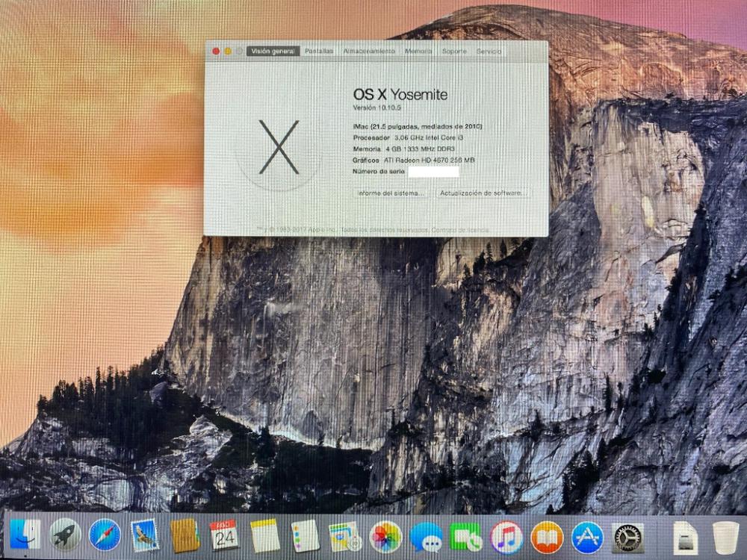The image size is (747, 560).
Task: Open the yellow Notes app icon
Action: tap(265, 535)
